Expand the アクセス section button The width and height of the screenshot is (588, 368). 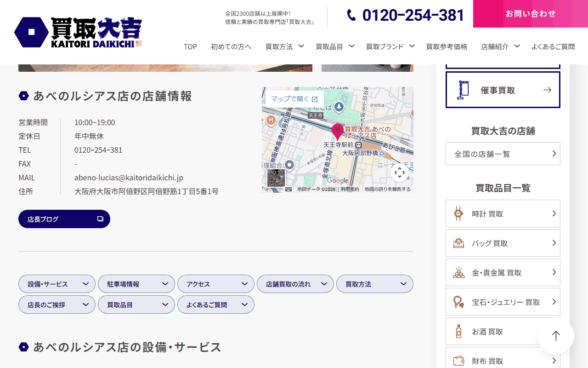point(216,284)
